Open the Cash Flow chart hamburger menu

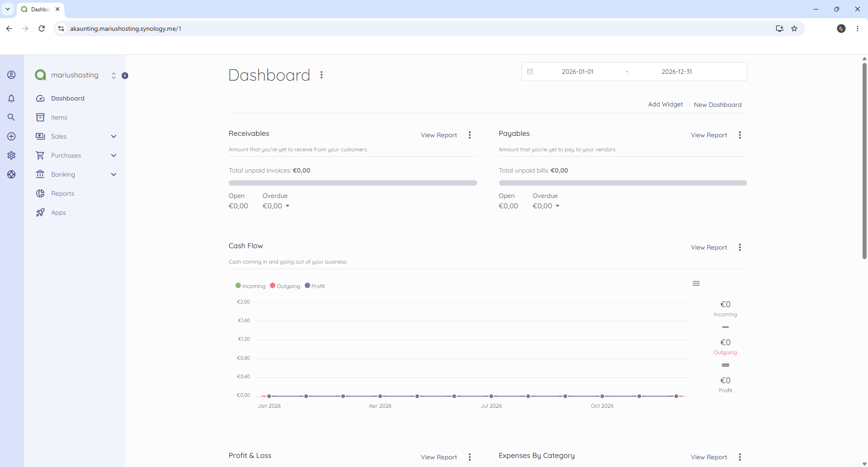696,284
